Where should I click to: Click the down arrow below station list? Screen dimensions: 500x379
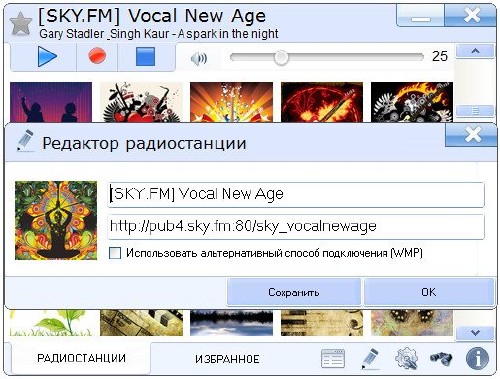(475, 333)
